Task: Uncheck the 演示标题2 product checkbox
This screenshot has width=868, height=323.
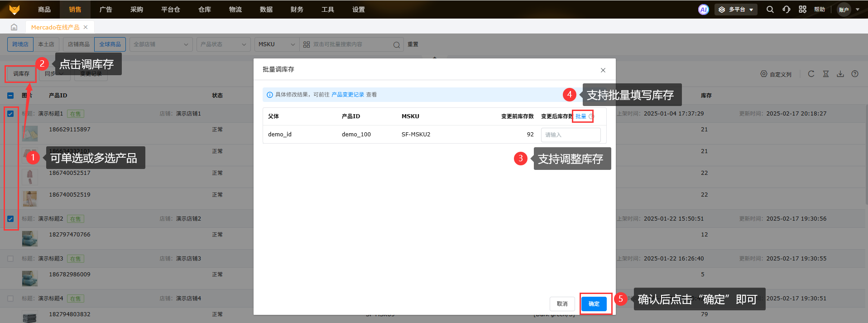Action: pyautogui.click(x=10, y=219)
